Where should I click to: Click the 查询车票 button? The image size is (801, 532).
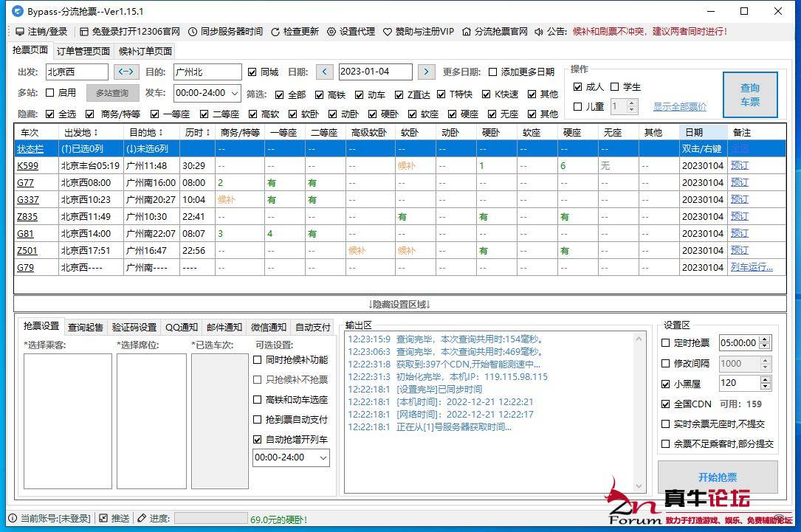click(749, 94)
